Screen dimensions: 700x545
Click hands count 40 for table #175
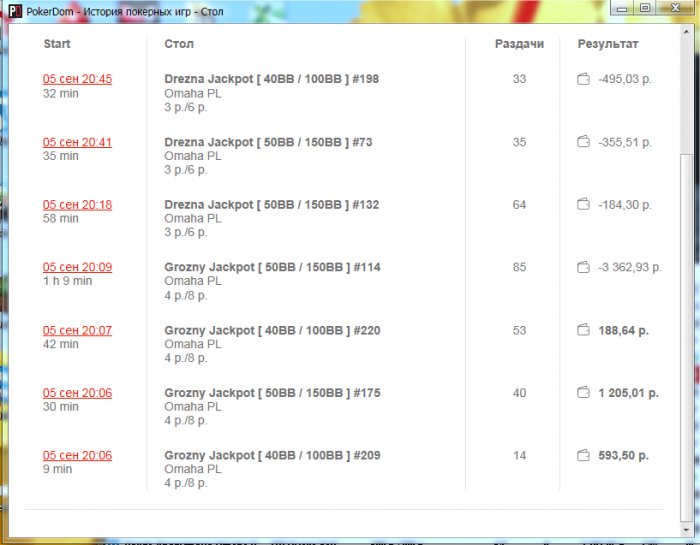[x=519, y=393]
